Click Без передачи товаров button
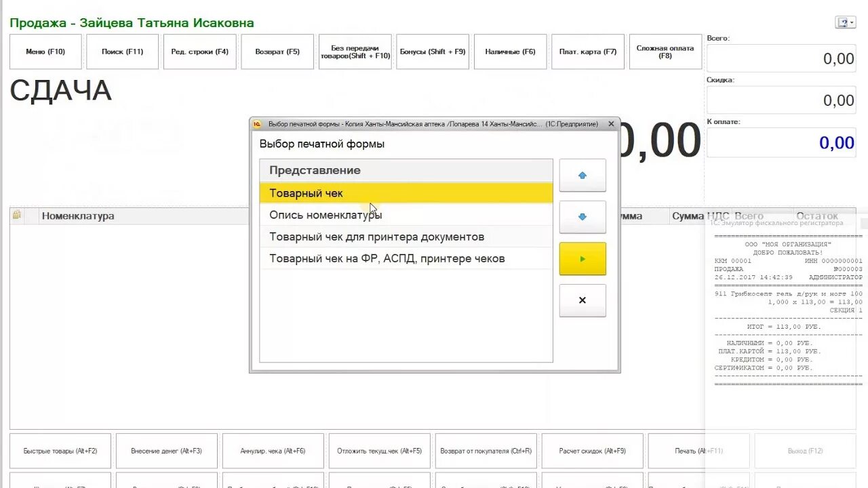Image resolution: width=868 pixels, height=488 pixels. pos(355,52)
